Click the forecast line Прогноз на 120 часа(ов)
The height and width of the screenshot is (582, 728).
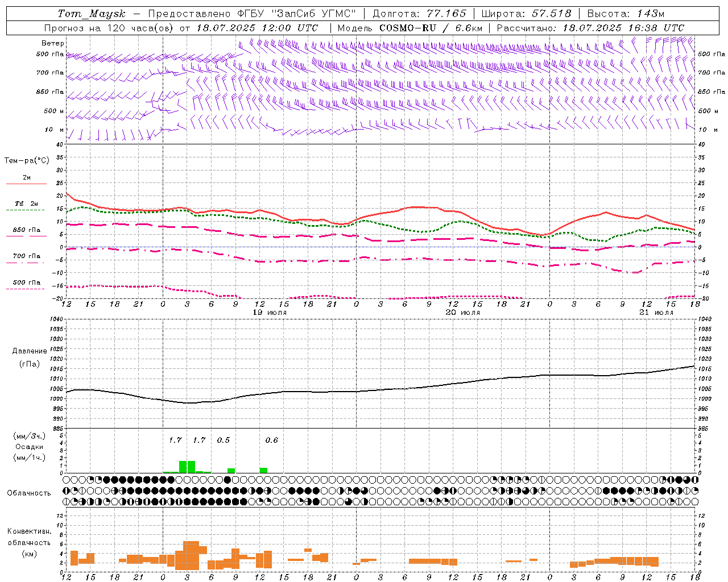110,28
